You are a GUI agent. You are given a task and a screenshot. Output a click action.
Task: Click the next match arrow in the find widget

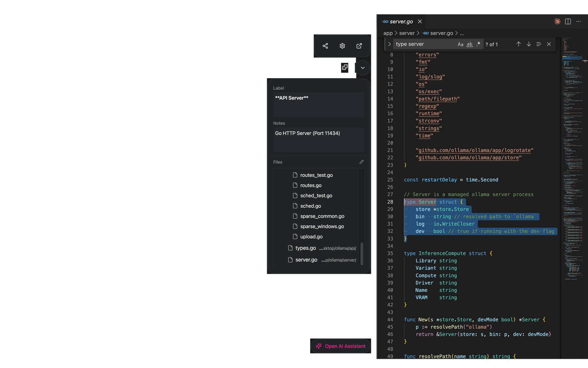click(529, 44)
